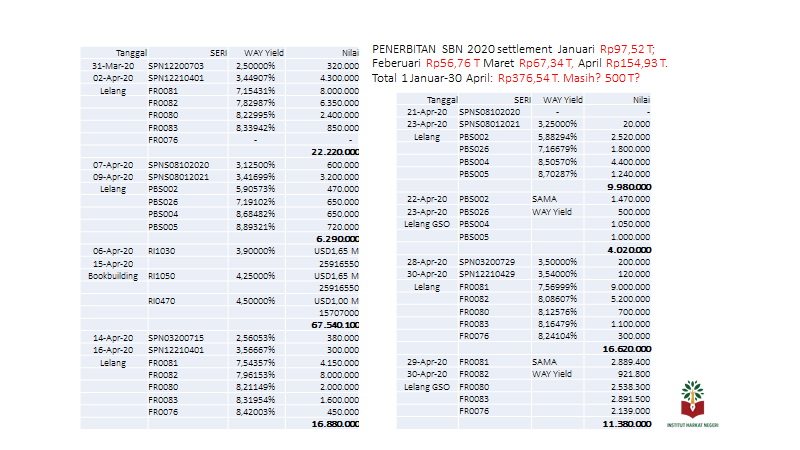This screenshot has width=800, height=450.
Task: Click yield 7,15431% for FR0081
Action: click(255, 91)
